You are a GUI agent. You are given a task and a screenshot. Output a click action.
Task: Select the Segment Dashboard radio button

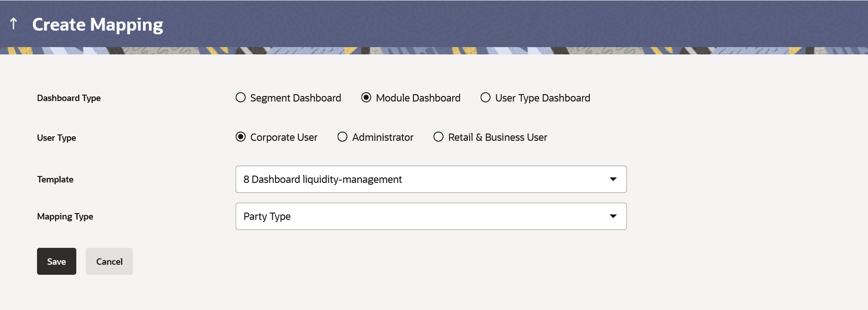point(241,97)
